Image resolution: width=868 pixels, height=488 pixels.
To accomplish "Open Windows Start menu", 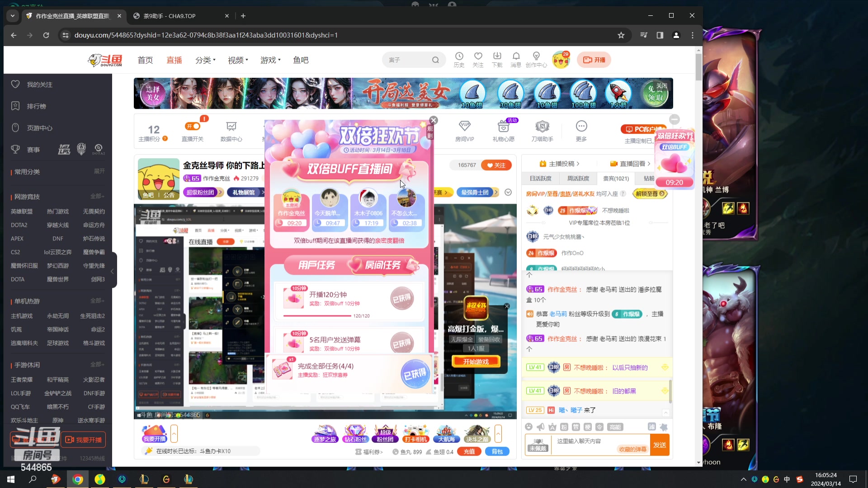I will 11,479.
